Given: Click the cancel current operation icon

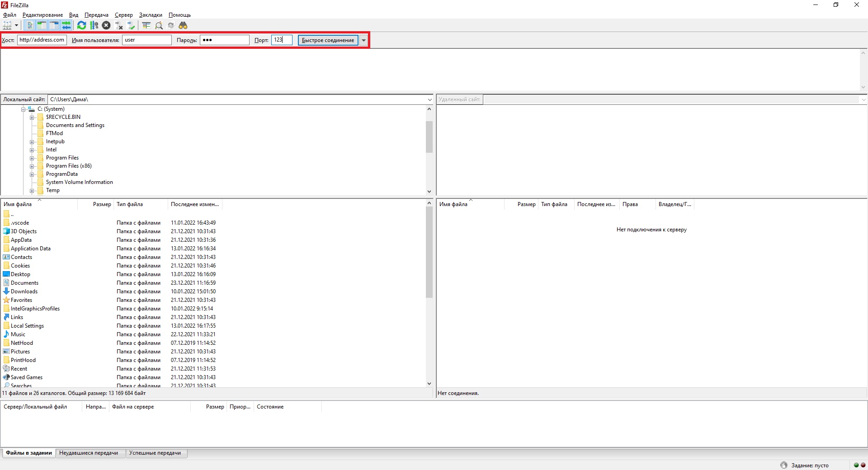Looking at the screenshot, I should [x=106, y=25].
